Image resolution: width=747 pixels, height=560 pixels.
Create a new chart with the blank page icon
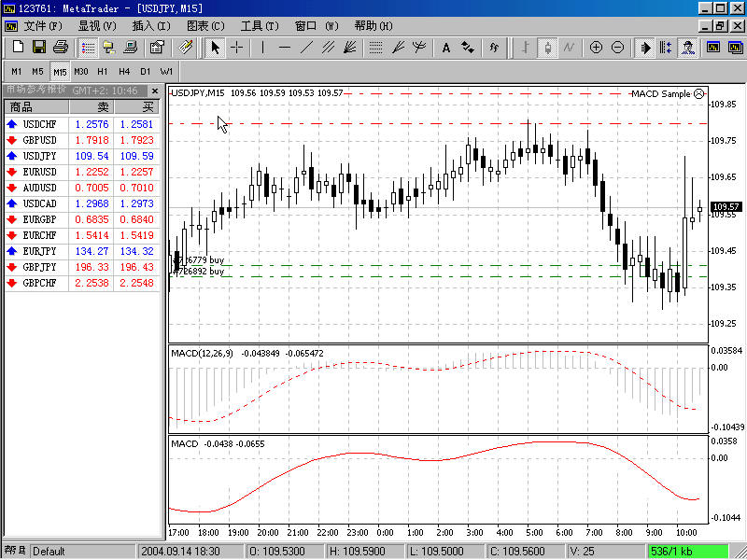18,48
